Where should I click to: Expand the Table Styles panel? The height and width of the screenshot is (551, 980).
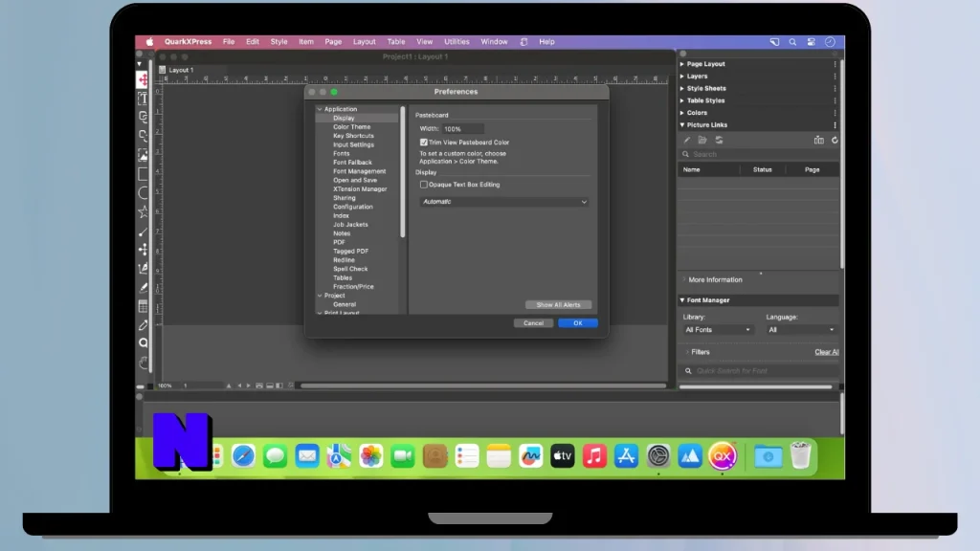(681, 100)
